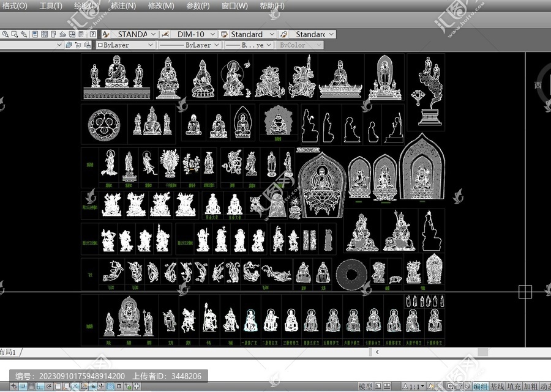Click the Quick Properties status icon

pos(119,386)
